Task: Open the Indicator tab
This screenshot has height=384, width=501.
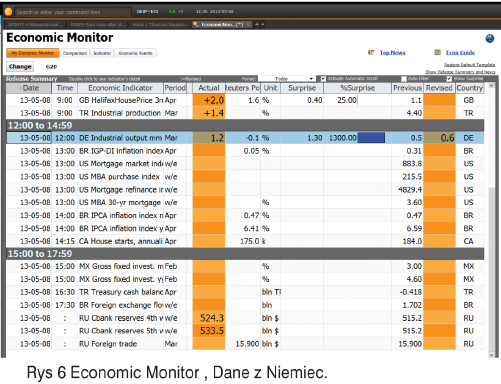Action: [x=102, y=53]
